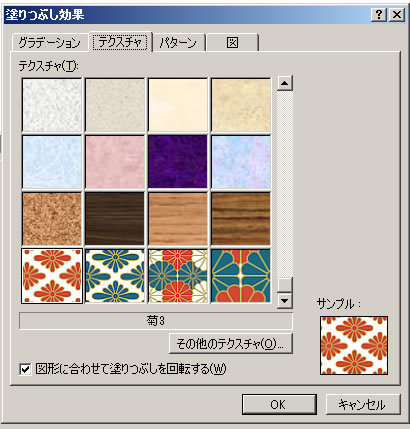Click the その他のテクスチャ button
This screenshot has width=410, height=429.
231,343
